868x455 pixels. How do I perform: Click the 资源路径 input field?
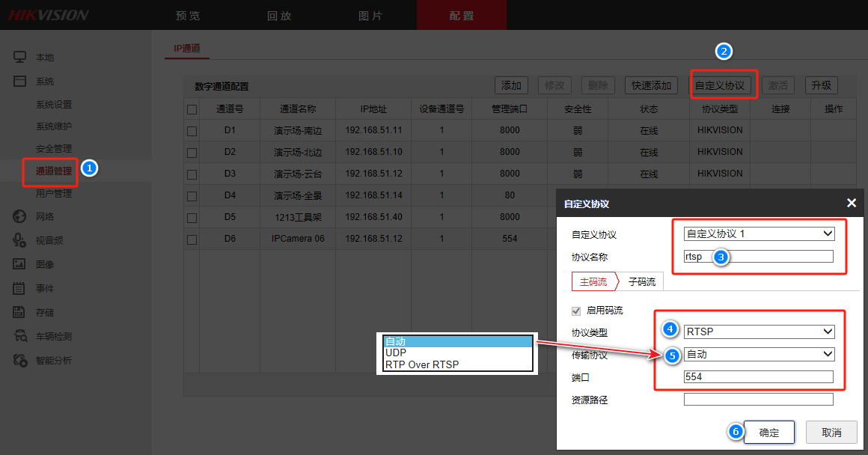(758, 400)
